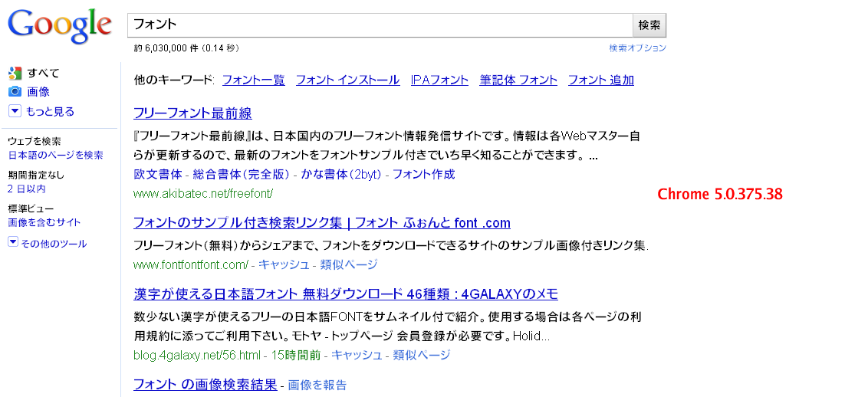
Task: Open キャッシュ for fontfontfont.com result
Action: click(x=284, y=265)
